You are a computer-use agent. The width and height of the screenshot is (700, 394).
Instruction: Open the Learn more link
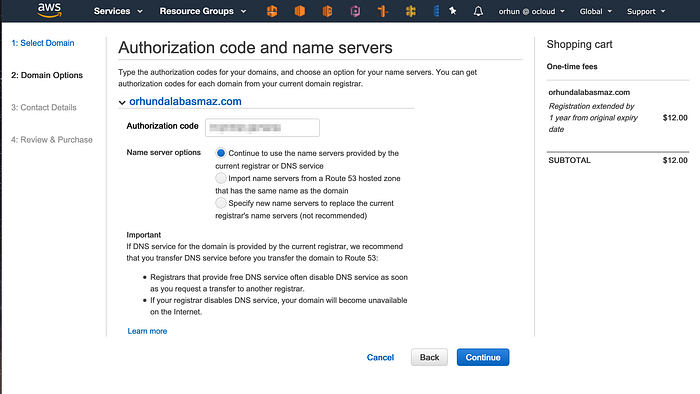(x=147, y=331)
